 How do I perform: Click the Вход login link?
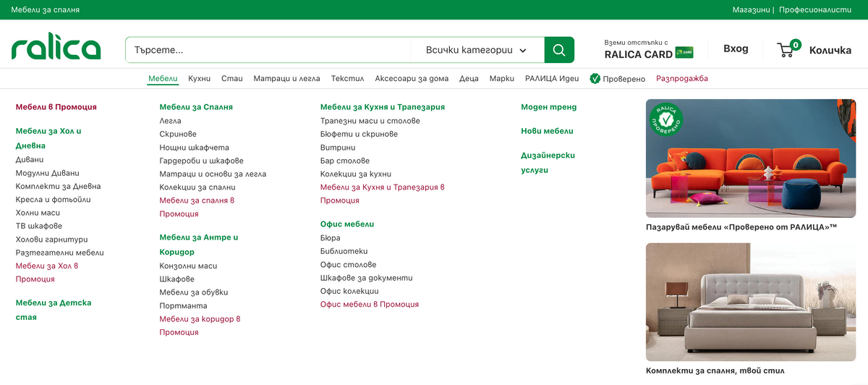736,49
